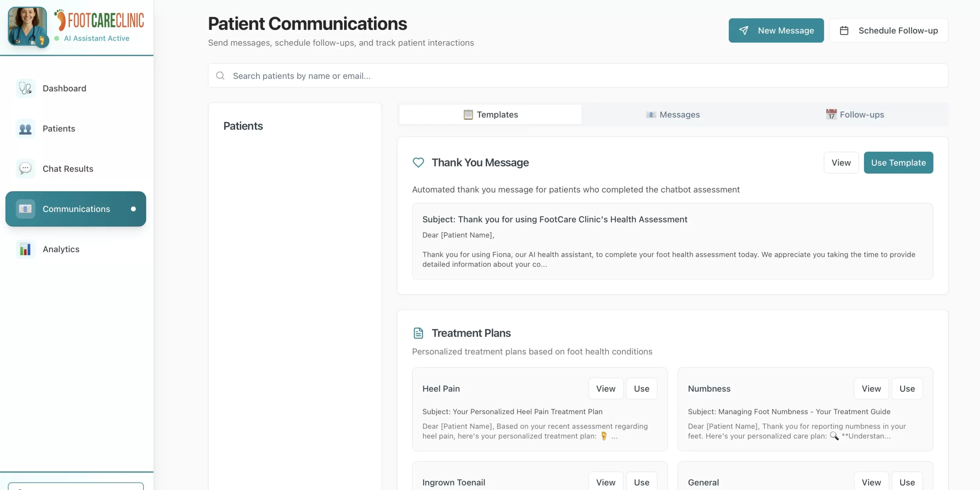Click the document icon beside Treatment Plans
This screenshot has height=490, width=980.
click(418, 333)
